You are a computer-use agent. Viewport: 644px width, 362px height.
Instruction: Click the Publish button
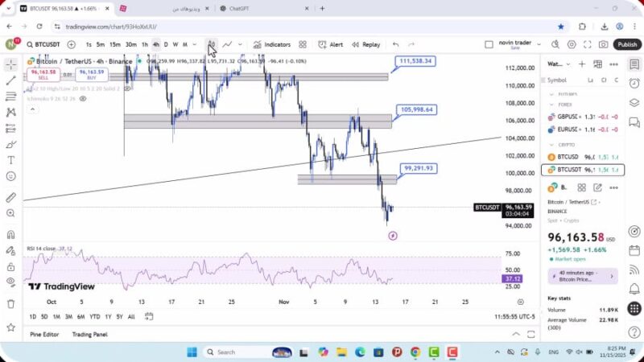pos(627,44)
